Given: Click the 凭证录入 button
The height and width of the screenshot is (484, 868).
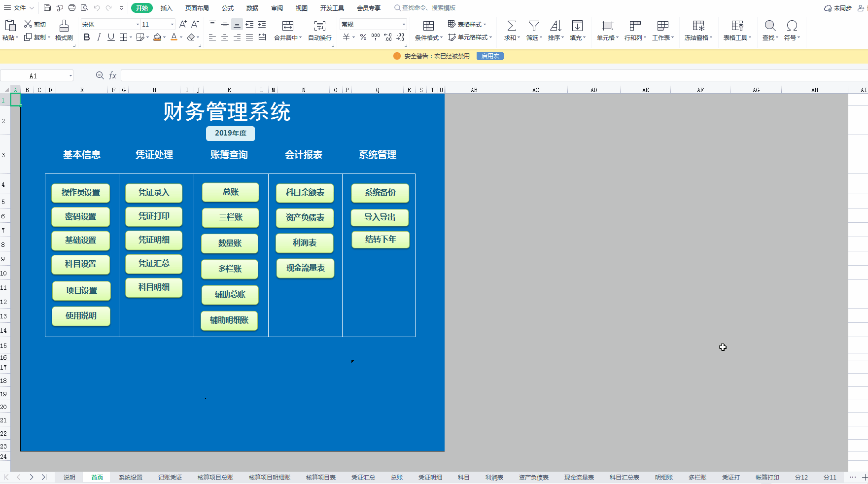Looking at the screenshot, I should tap(153, 193).
